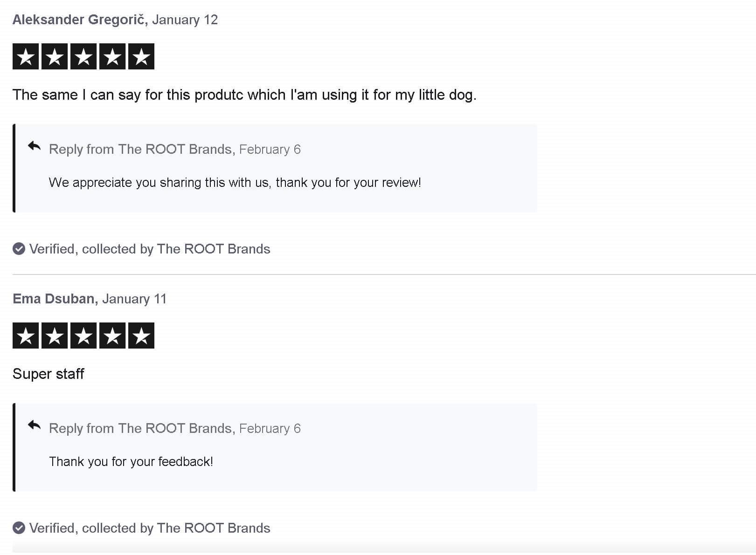Click review text about little dog
The image size is (756, 555).
click(244, 95)
